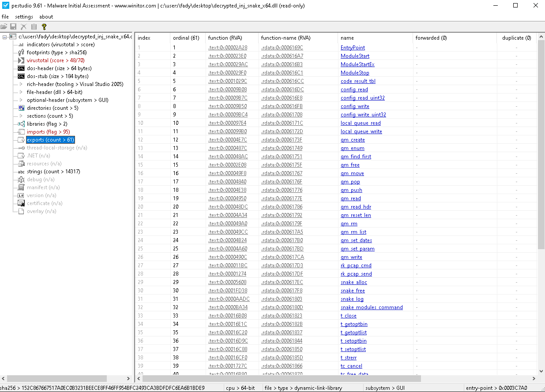
Task: Click the dos-header console icon
Action: coord(21,68)
